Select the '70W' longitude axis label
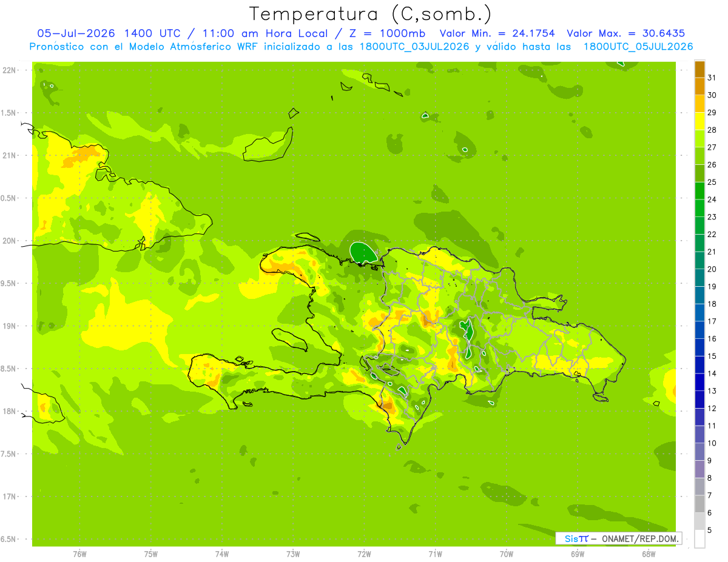Viewport: 728px width, 562px height. (x=507, y=554)
